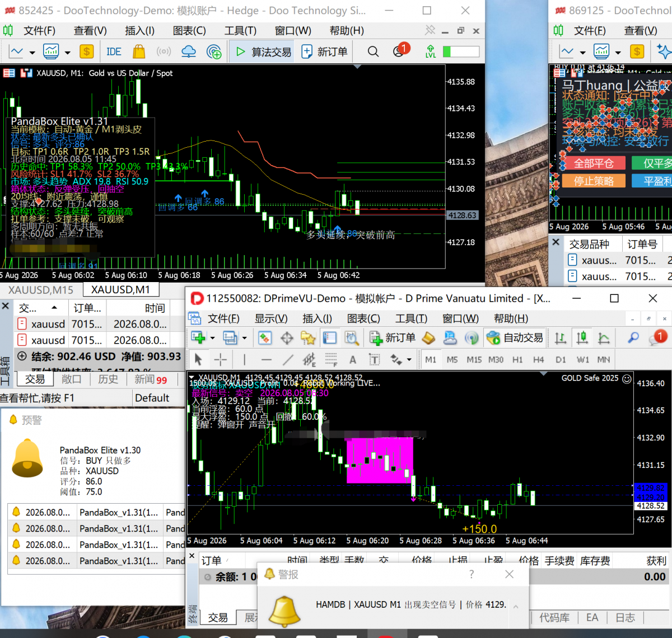Image resolution: width=672 pixels, height=638 pixels.
Task: Open 工具(T) menu in the DPrimeVU window
Action: (x=411, y=318)
